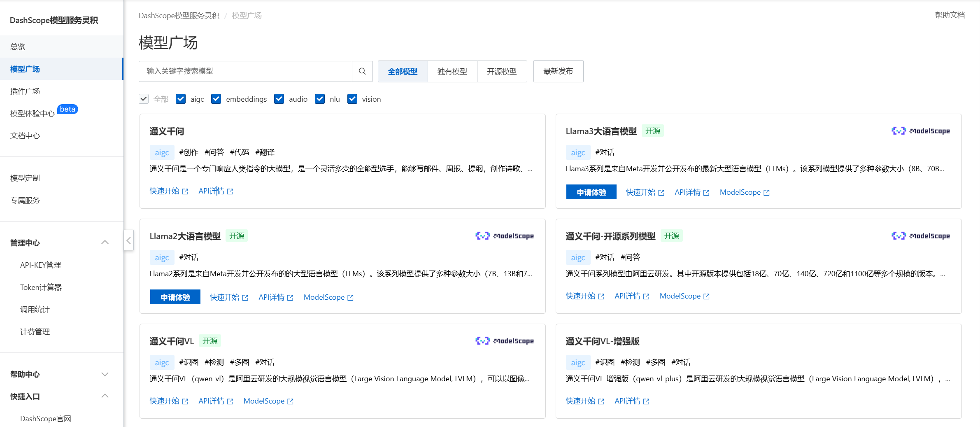Click the Llama3大语言模型 card title
The width and height of the screenshot is (980, 427).
pos(601,131)
